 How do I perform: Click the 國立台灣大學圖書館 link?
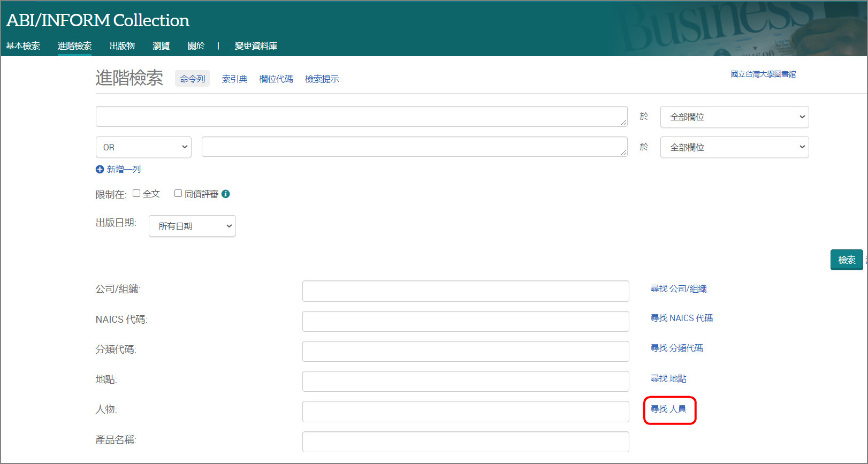tap(763, 74)
